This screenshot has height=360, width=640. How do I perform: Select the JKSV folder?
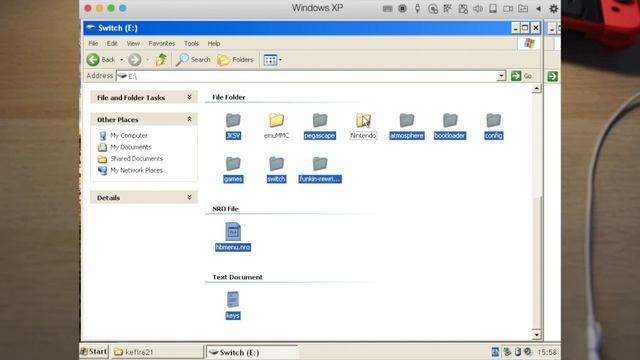[233, 126]
